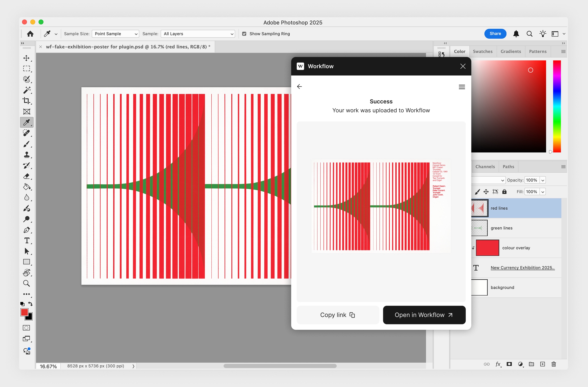Select the Eraser tool
Image resolution: width=588 pixels, height=387 pixels.
click(x=26, y=176)
